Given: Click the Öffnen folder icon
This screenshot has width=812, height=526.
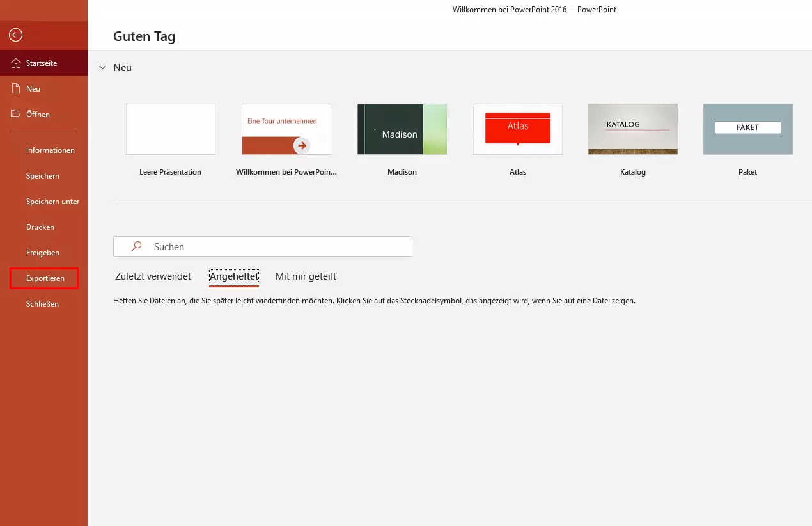Looking at the screenshot, I should (16, 115).
